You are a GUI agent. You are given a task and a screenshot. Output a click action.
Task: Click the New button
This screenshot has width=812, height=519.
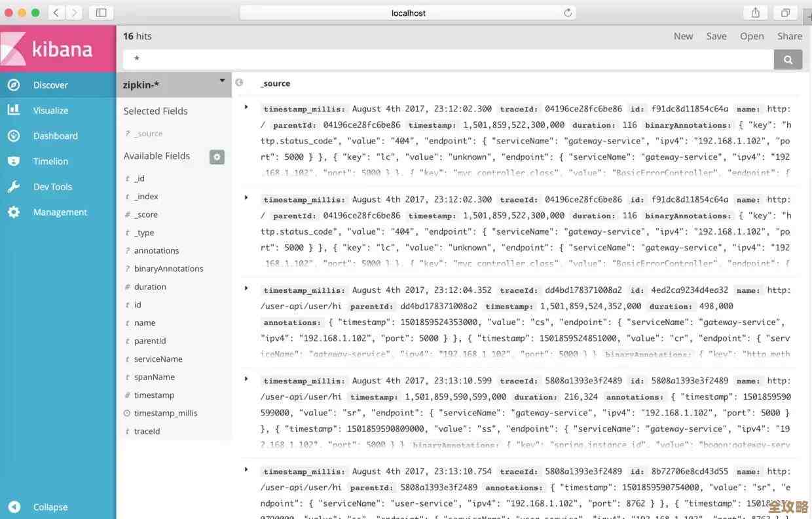point(683,36)
